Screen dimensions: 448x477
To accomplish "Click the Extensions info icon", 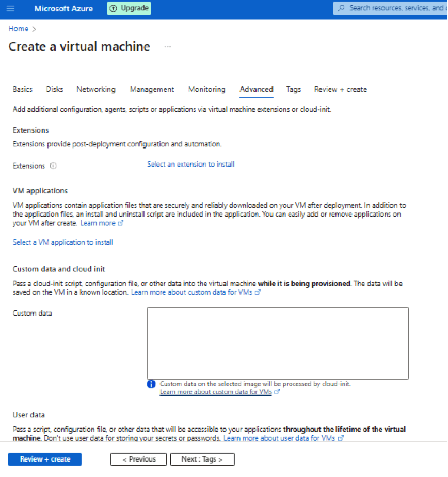I will [x=54, y=166].
